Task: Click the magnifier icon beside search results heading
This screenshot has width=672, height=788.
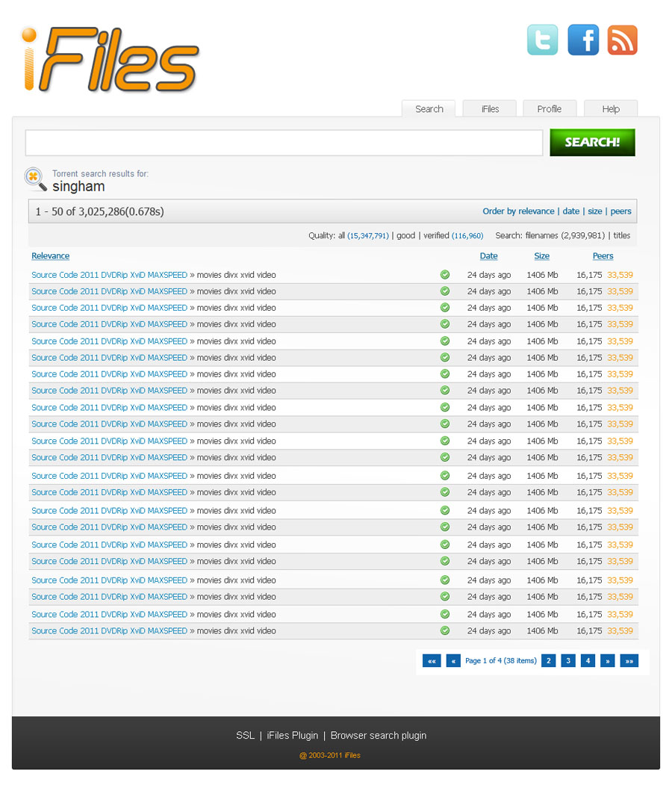Action: pos(35,179)
